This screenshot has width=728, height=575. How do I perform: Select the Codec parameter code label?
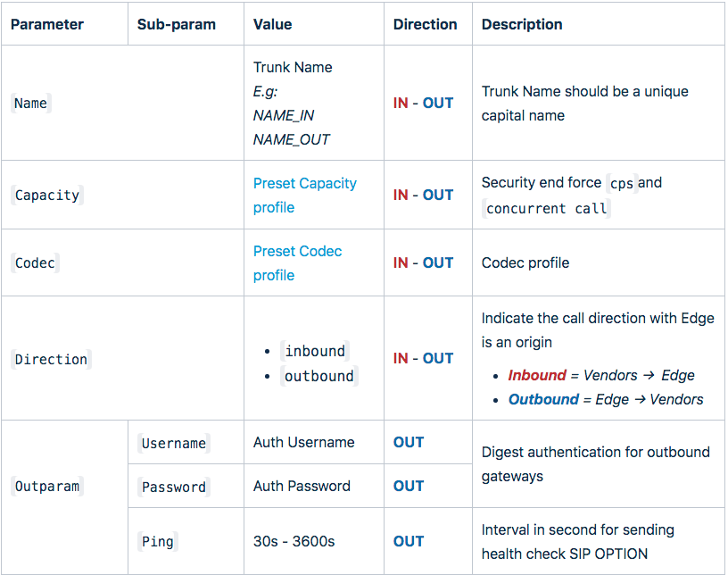pyautogui.click(x=35, y=262)
